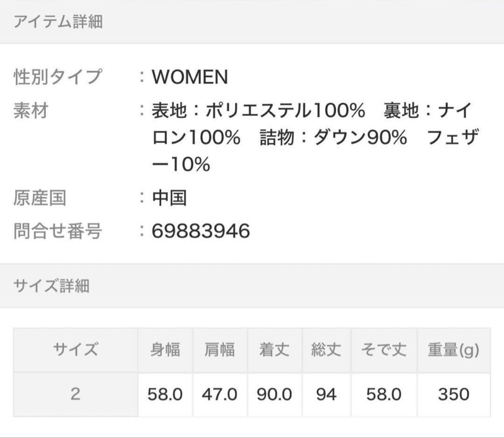Viewport: 504px width, 438px height.
Task: Select the 肩幅 column header
Action: click(x=220, y=350)
